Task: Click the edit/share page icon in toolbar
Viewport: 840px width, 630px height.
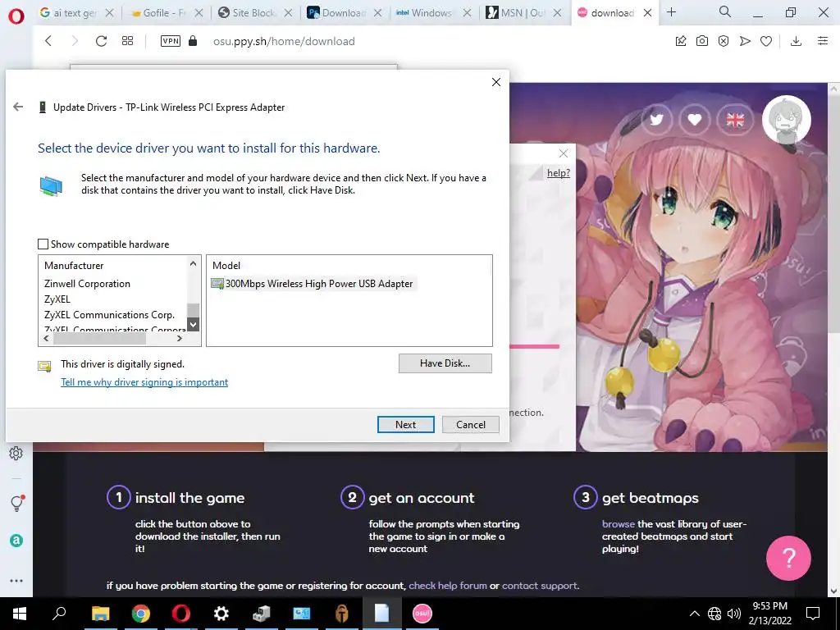Action: point(680,41)
